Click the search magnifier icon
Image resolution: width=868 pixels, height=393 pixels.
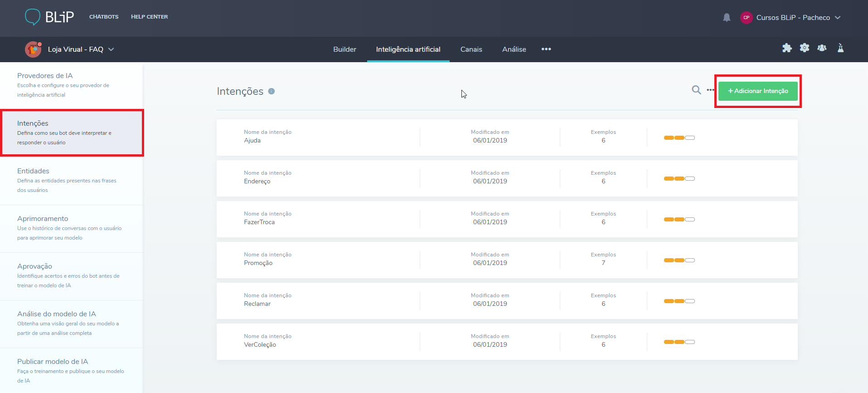pos(696,90)
